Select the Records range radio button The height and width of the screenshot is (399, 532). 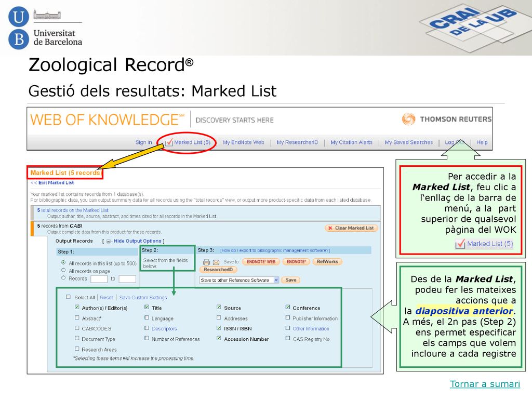click(63, 278)
